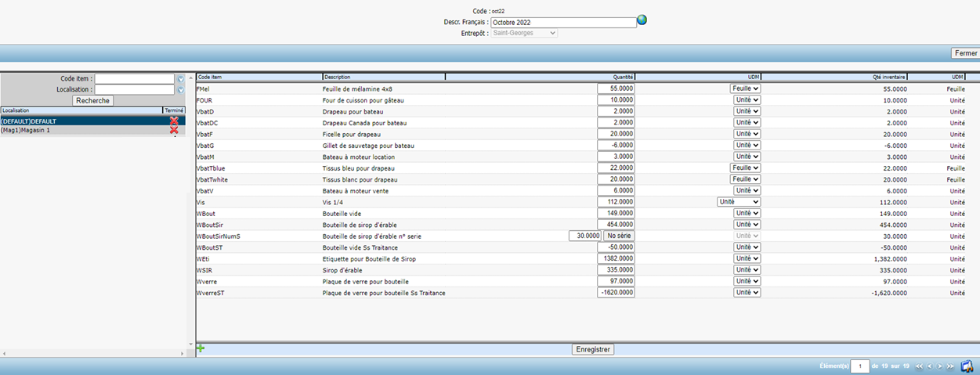Viewport: 980px width, 375px height.
Task: Go to the first page of results
Action: [x=918, y=366]
